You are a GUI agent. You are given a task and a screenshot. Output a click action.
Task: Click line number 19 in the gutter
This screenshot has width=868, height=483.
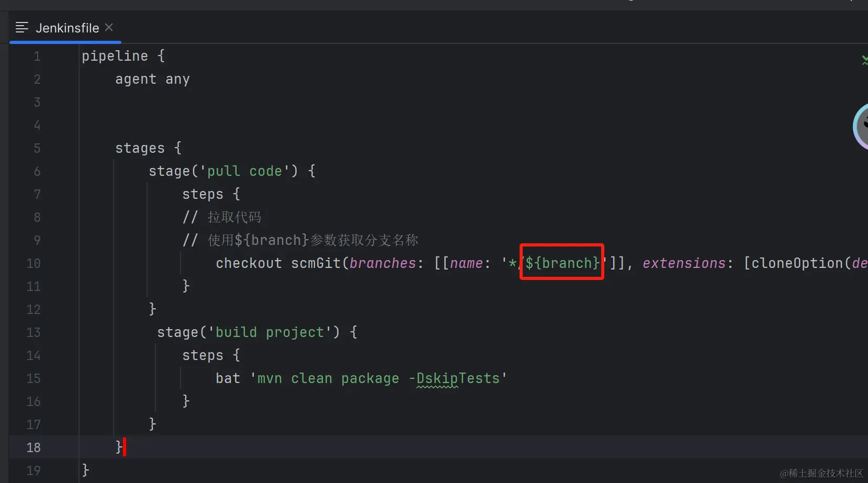pyautogui.click(x=33, y=470)
